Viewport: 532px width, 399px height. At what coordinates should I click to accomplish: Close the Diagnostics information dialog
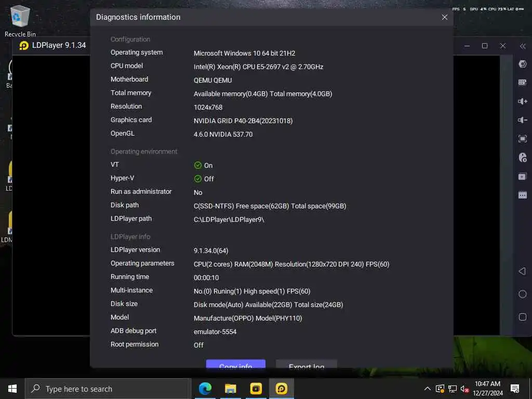445,17
